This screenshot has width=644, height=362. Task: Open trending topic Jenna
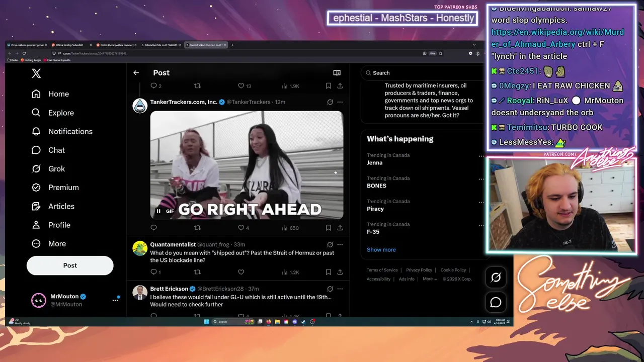coord(374,163)
